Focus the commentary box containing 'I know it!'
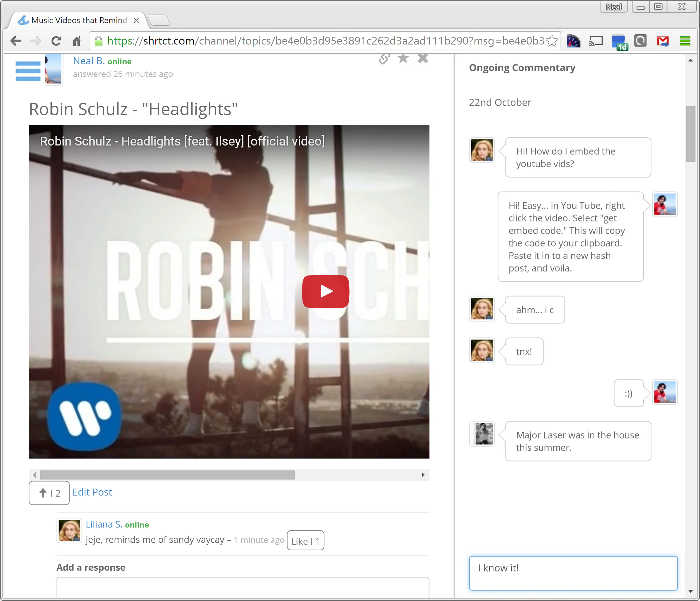The width and height of the screenshot is (700, 601). pyautogui.click(x=573, y=573)
